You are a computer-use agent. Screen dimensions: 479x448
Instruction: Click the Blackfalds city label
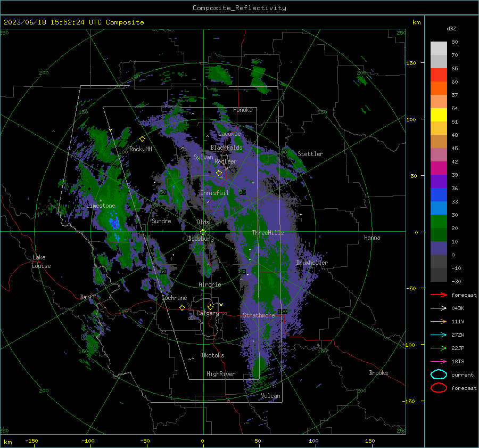[226, 148]
